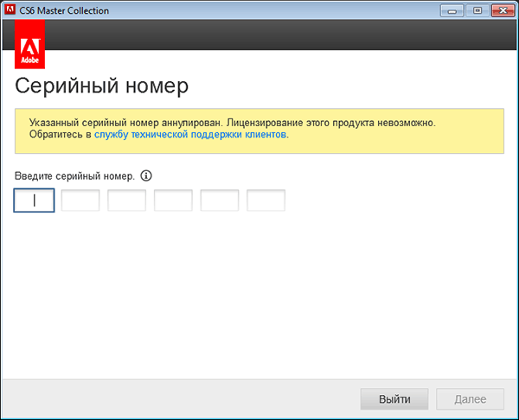Click the CS6 Master Collection title text
This screenshot has height=420, width=519.
pyautogui.click(x=64, y=10)
